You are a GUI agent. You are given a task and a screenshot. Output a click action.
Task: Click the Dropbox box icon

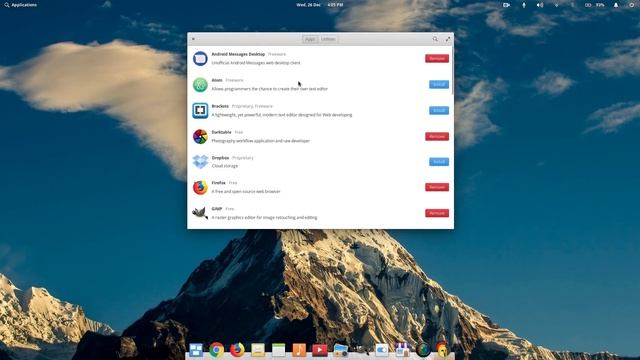(200, 162)
